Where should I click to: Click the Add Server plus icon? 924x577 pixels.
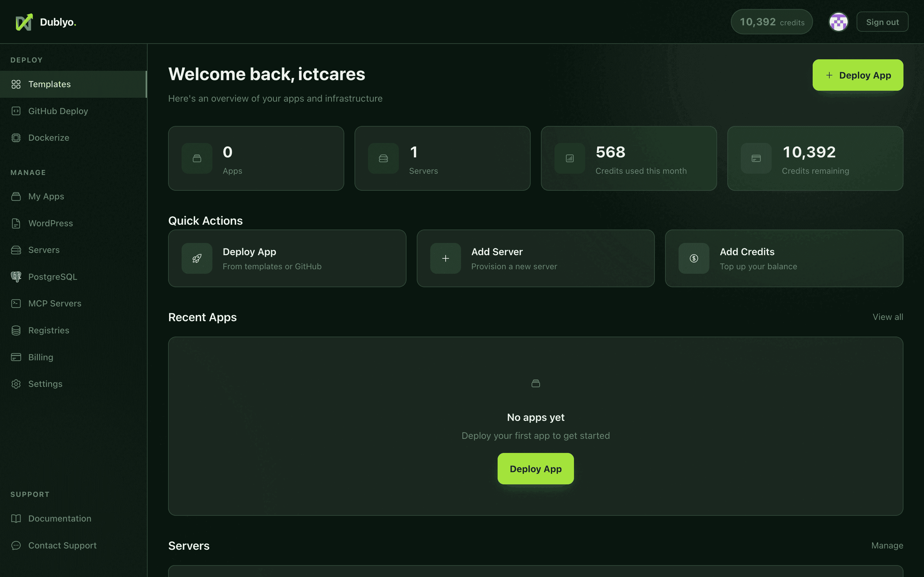click(x=445, y=258)
